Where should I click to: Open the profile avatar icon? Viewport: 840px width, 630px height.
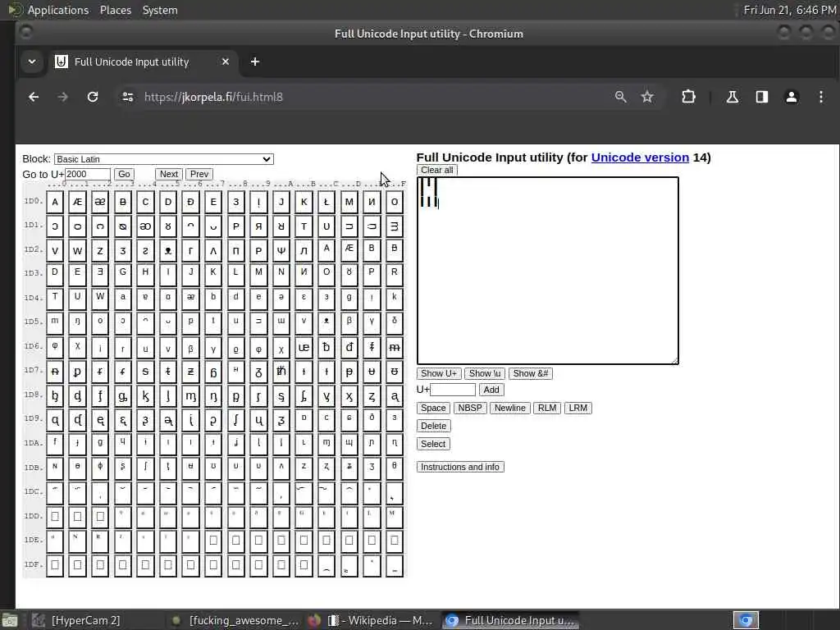(792, 97)
